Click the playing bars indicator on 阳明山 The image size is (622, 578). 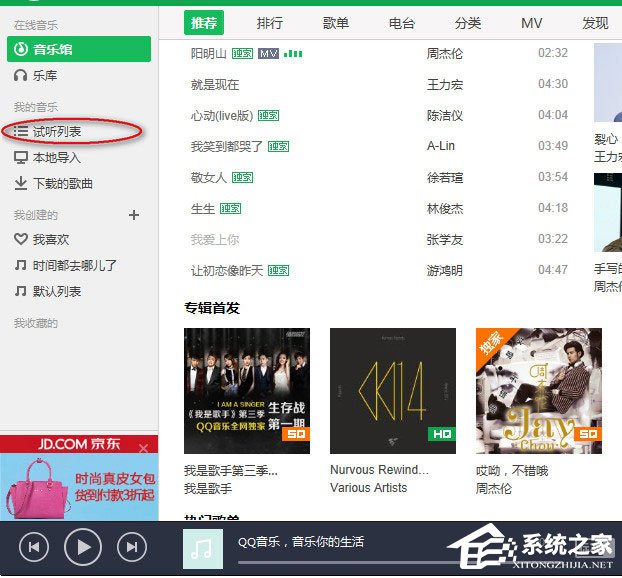click(x=293, y=54)
